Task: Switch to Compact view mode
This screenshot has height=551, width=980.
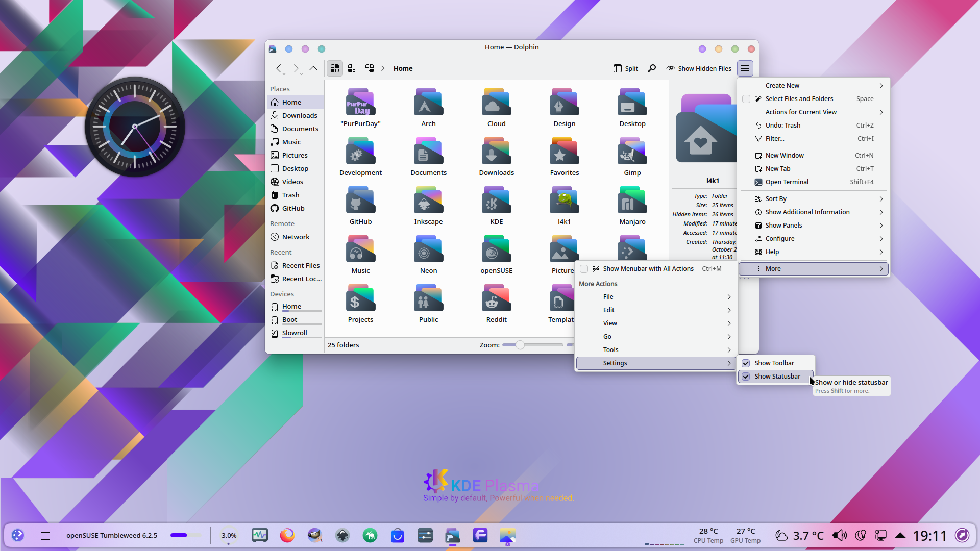Action: click(x=352, y=68)
